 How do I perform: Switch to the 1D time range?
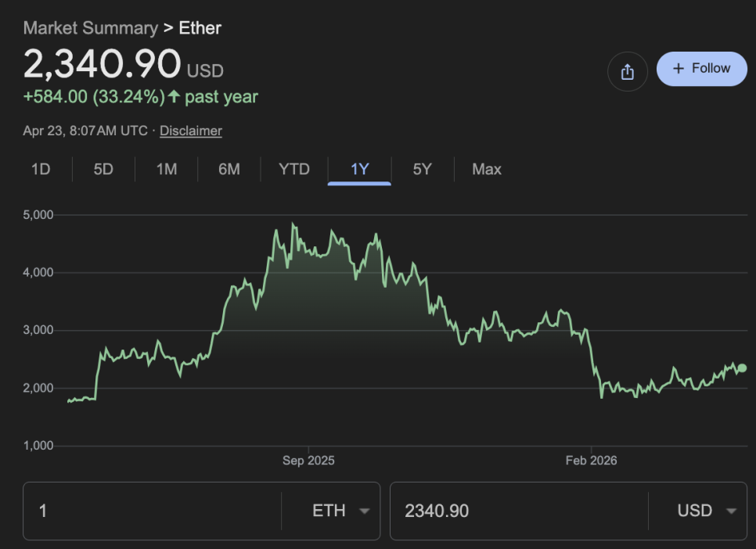41,169
